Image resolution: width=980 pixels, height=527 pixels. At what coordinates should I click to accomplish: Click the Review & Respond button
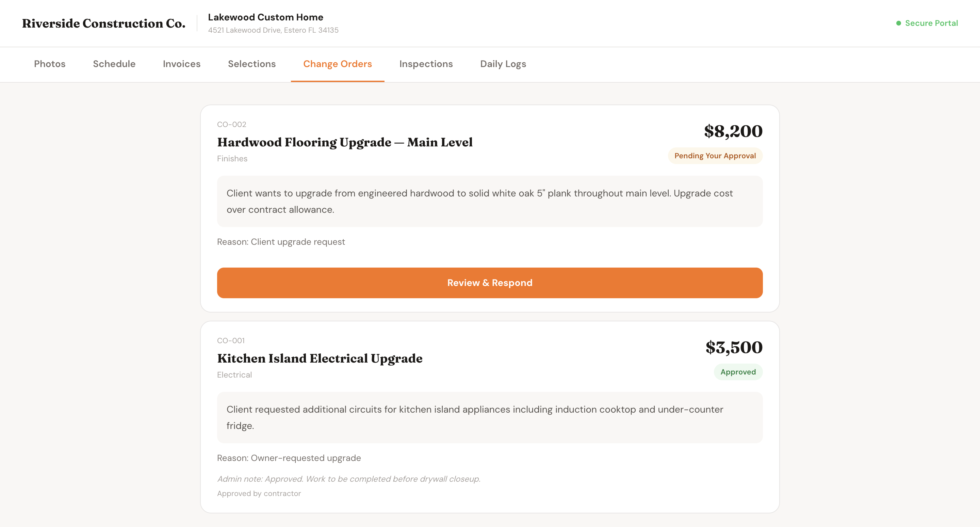pos(490,283)
